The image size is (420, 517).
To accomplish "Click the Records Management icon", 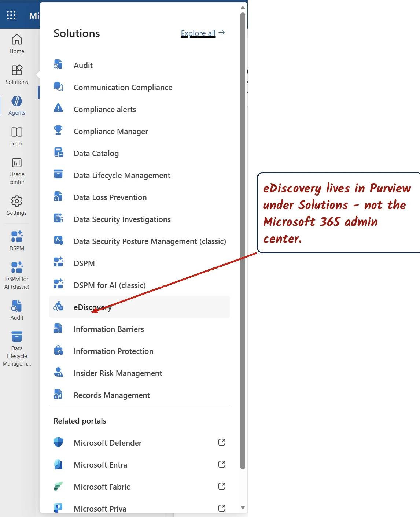I will pos(58,395).
